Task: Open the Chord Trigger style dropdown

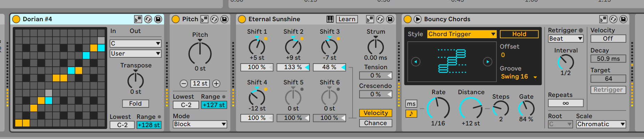Action: pos(462,34)
